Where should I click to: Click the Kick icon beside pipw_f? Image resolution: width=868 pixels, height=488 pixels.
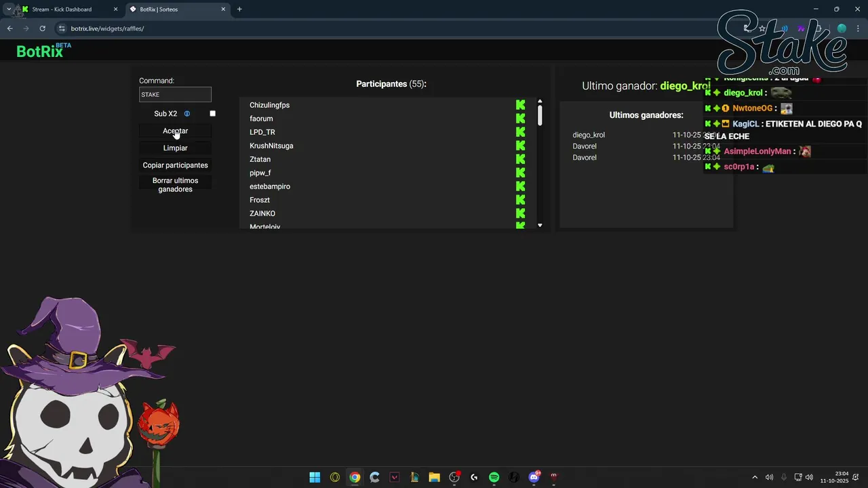coord(520,173)
